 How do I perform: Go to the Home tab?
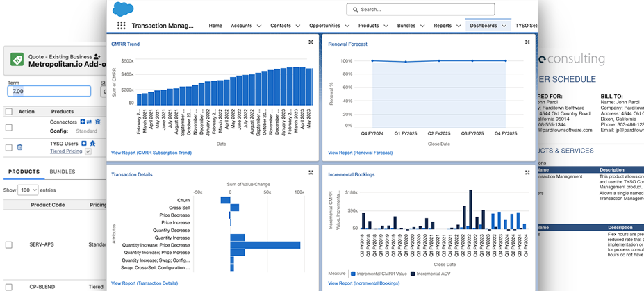click(x=215, y=26)
